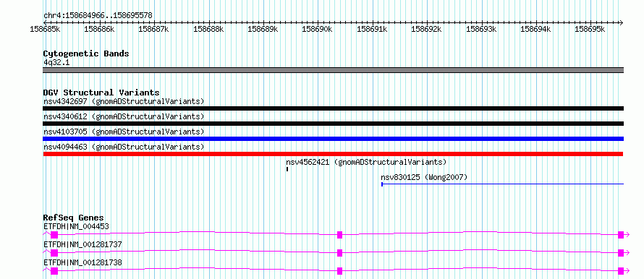Open nsv830125 (Wong2007) label link
This screenshot has height=279, width=644.
click(424, 177)
